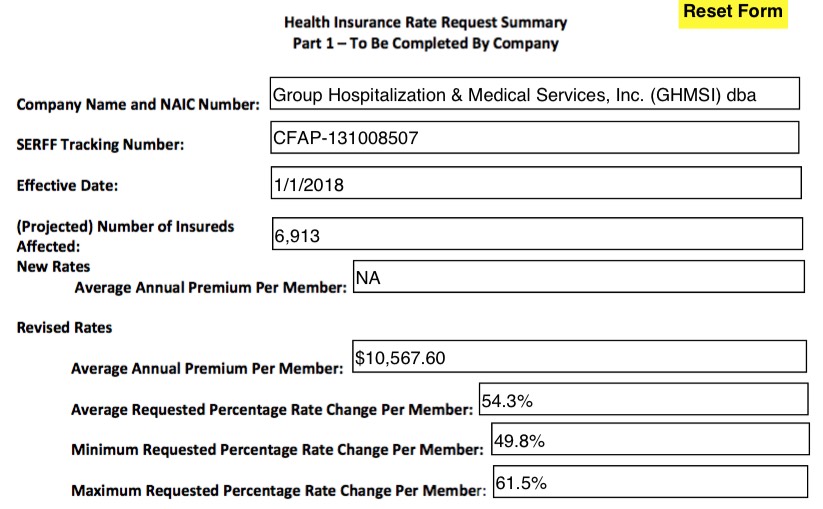Screen dimensions: 823x509
Task: Click the 'Health Insurance Rate Request Summary' title
Action: 425,22
